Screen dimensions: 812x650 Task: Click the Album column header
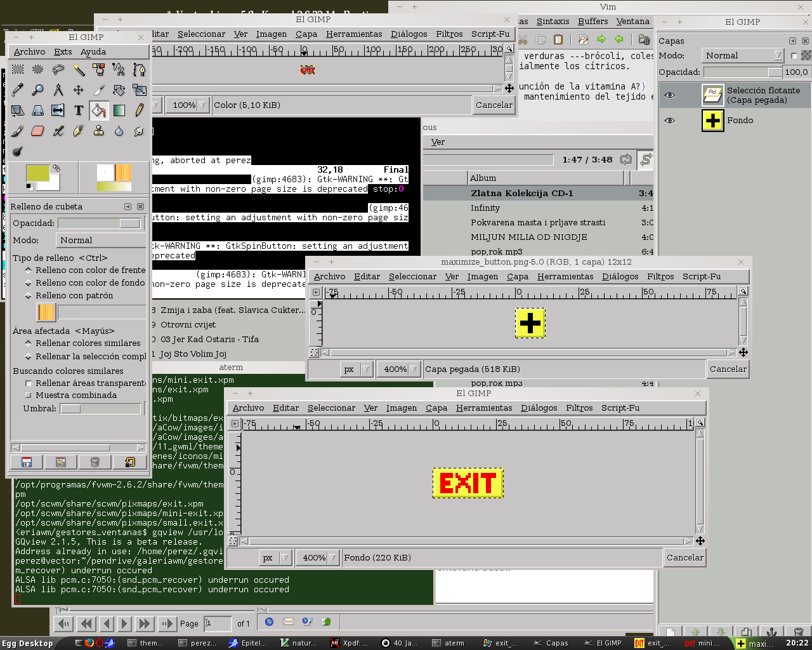tap(546, 178)
